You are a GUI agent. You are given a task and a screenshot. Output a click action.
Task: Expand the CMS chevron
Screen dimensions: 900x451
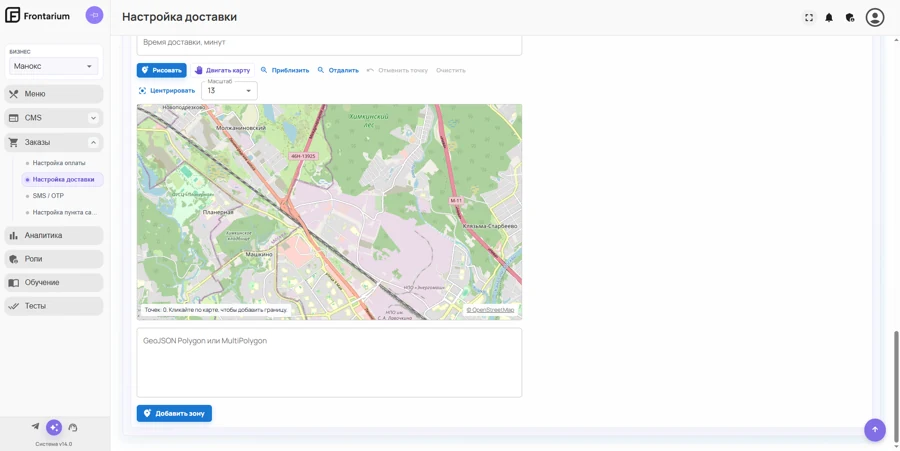(x=94, y=118)
